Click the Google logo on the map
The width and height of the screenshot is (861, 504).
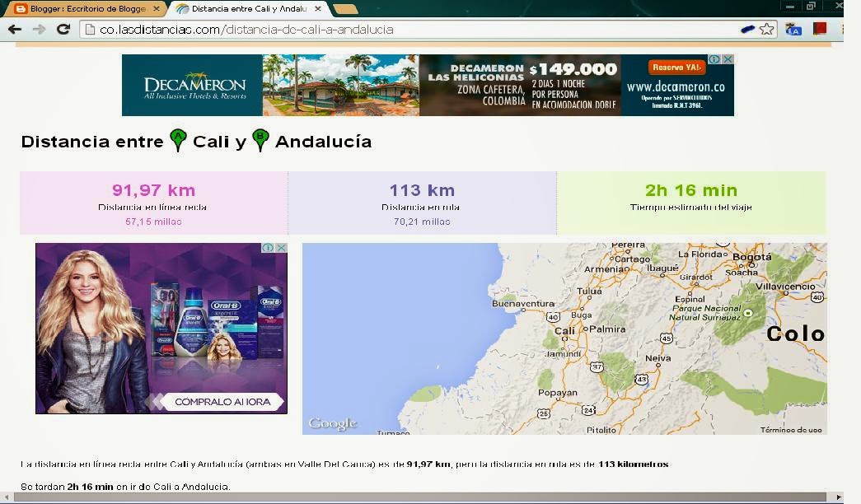click(x=333, y=423)
